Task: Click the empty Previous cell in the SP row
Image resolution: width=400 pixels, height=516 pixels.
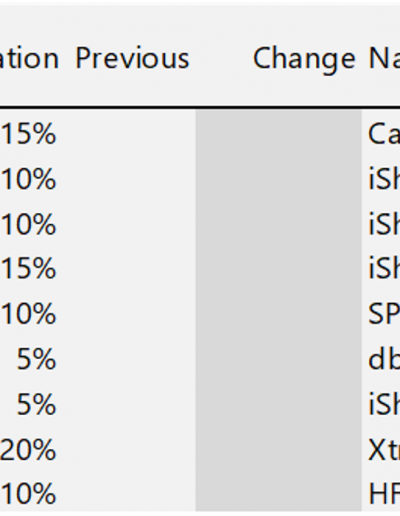Action: (128, 314)
